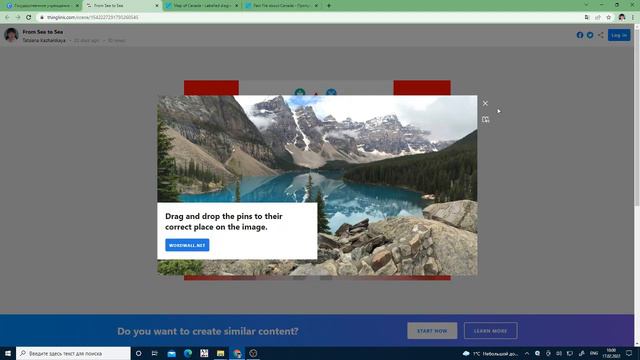The height and width of the screenshot is (360, 640).
Task: Expand the tab search chevron
Action: pyautogui.click(x=586, y=5)
